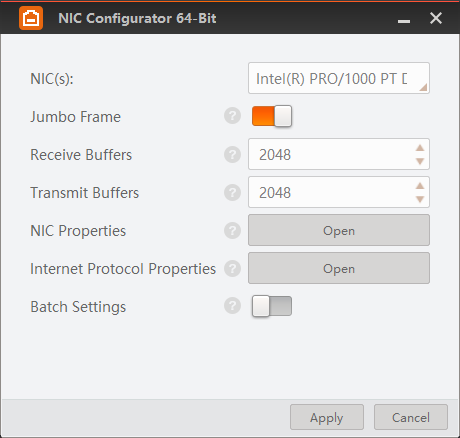Enable the Batch Settings toggle
The image size is (460, 438).
(272, 306)
